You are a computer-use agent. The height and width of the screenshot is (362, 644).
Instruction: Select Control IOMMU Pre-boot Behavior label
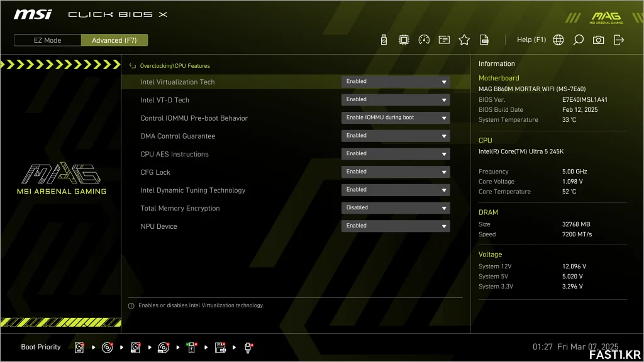point(194,118)
